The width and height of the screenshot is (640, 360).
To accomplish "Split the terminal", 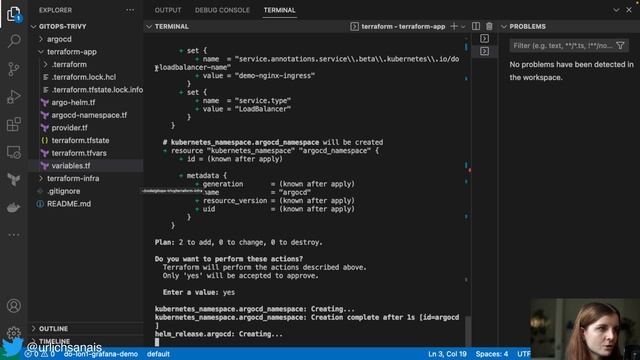I will pyautogui.click(x=476, y=26).
